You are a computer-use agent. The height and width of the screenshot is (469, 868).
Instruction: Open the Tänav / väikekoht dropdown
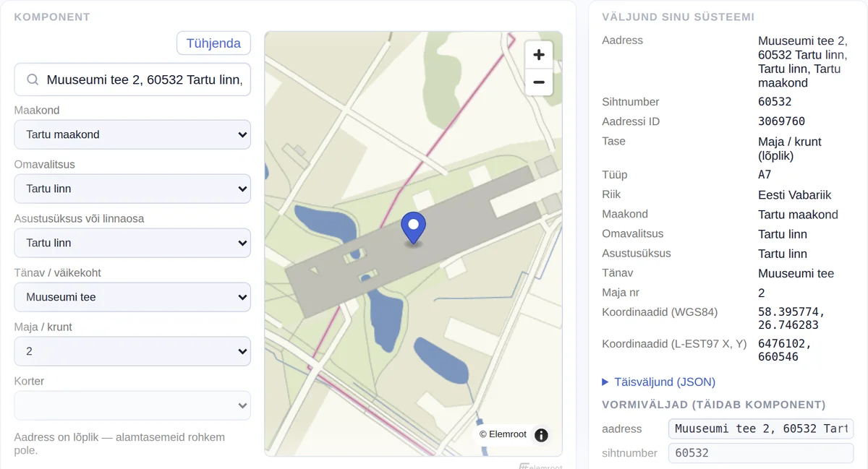[x=132, y=297]
